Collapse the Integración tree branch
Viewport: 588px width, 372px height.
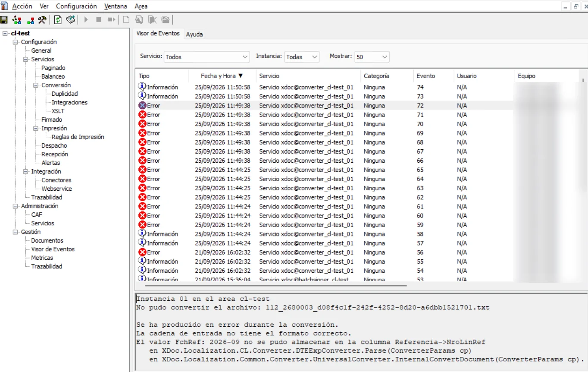pyautogui.click(x=26, y=171)
